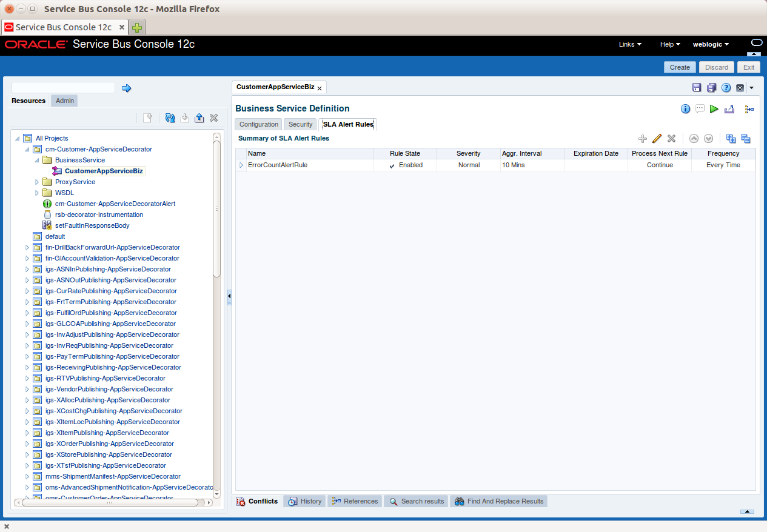Open the description speech bubble icon
This screenshot has height=532, width=767.
point(700,109)
